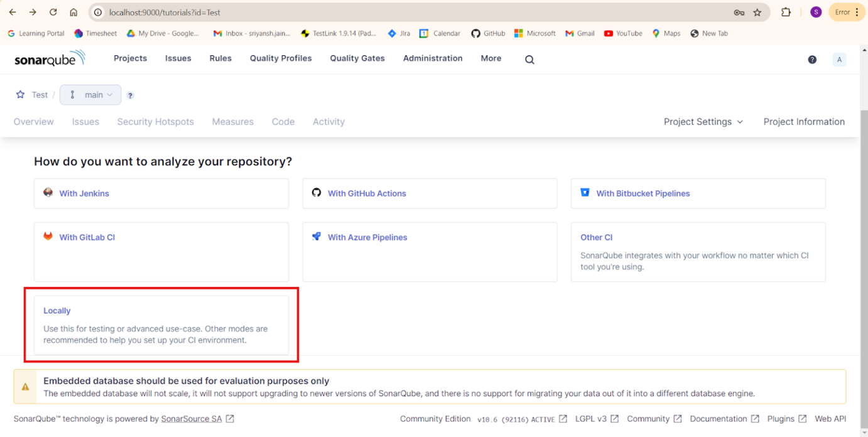Bookmark the page using the address bar star

(756, 12)
